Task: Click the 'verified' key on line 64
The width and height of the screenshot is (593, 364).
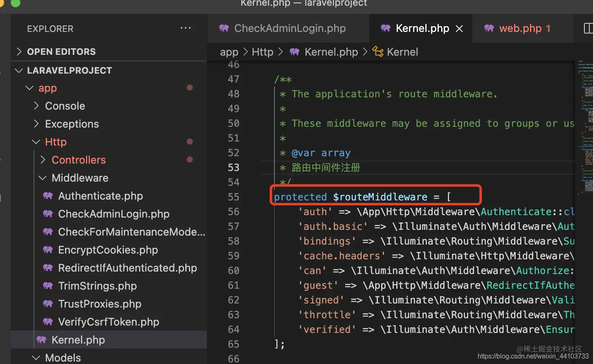Action: click(x=327, y=330)
